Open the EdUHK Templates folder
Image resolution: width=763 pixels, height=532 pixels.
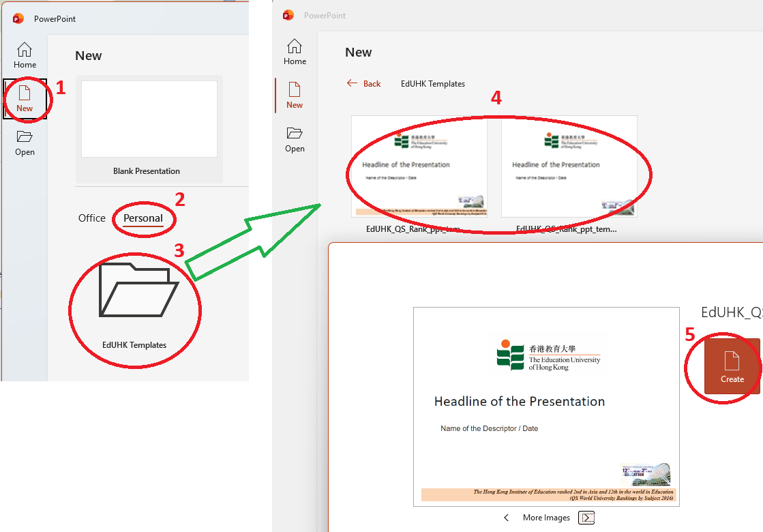point(135,306)
